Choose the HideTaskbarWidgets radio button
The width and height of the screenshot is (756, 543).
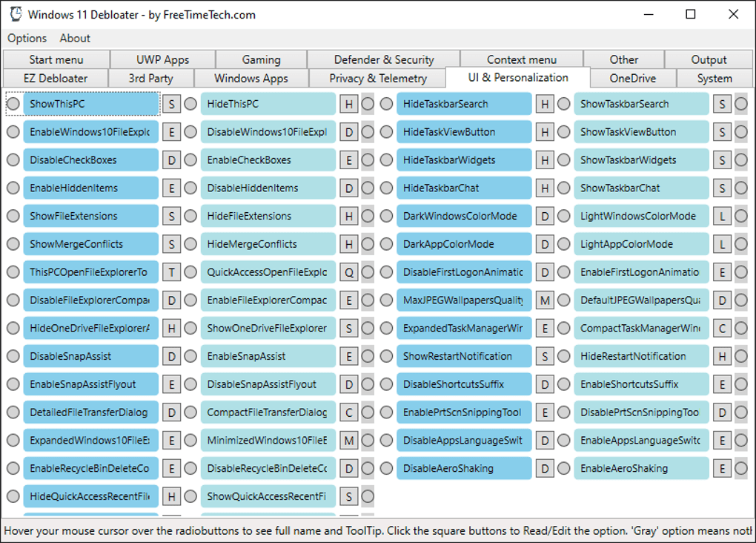(x=387, y=159)
